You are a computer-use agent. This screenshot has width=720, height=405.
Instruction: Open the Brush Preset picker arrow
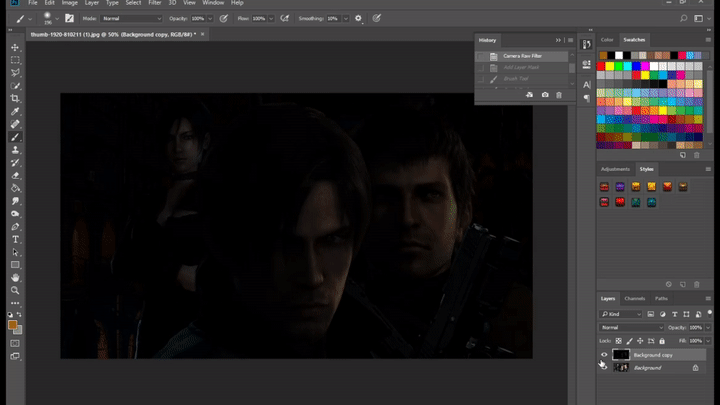coord(57,18)
